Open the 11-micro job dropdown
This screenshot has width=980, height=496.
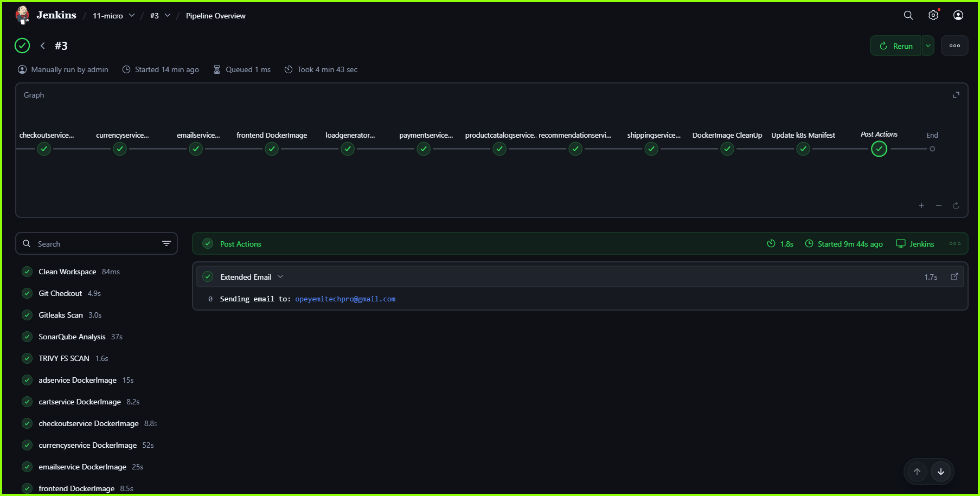tap(132, 16)
